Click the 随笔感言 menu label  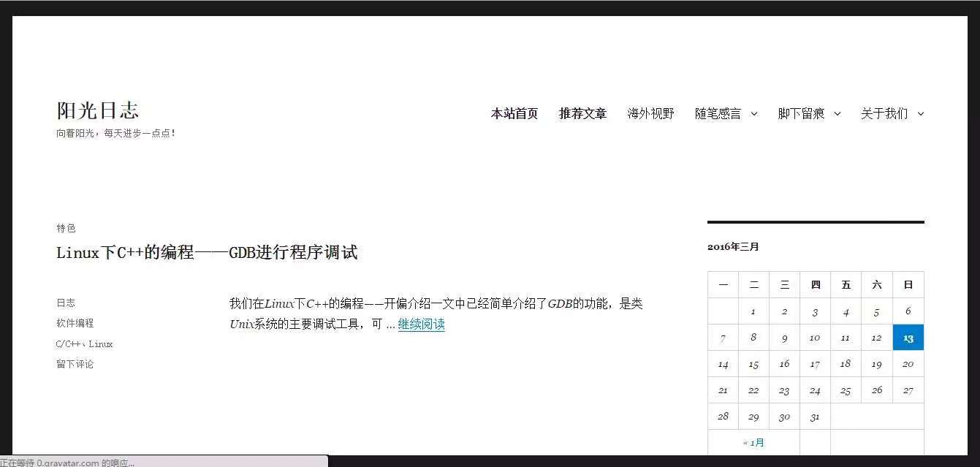click(x=718, y=114)
